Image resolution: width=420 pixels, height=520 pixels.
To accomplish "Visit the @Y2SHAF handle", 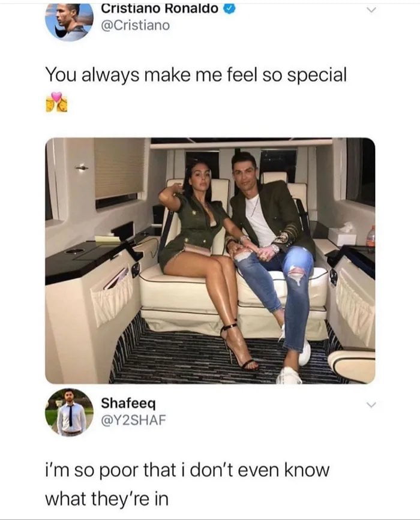I will pos(133,420).
